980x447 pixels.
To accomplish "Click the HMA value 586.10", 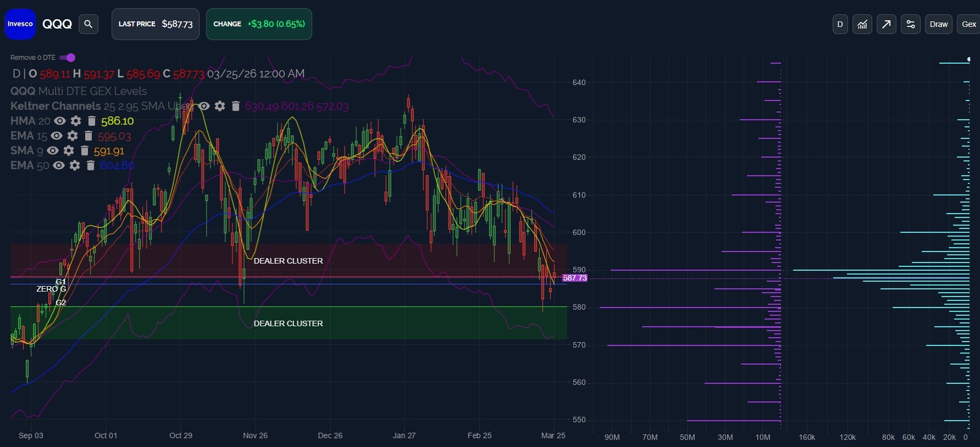I will (117, 121).
